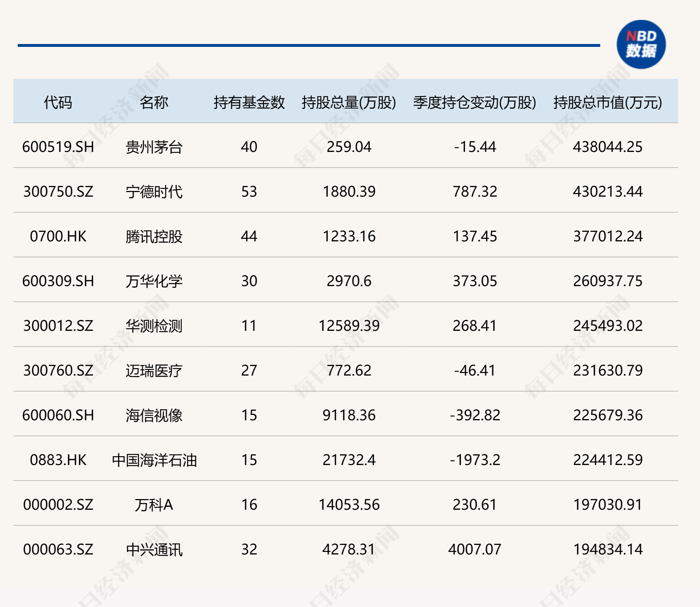
Task: Select stock code 600060.SH
Action: tap(58, 415)
